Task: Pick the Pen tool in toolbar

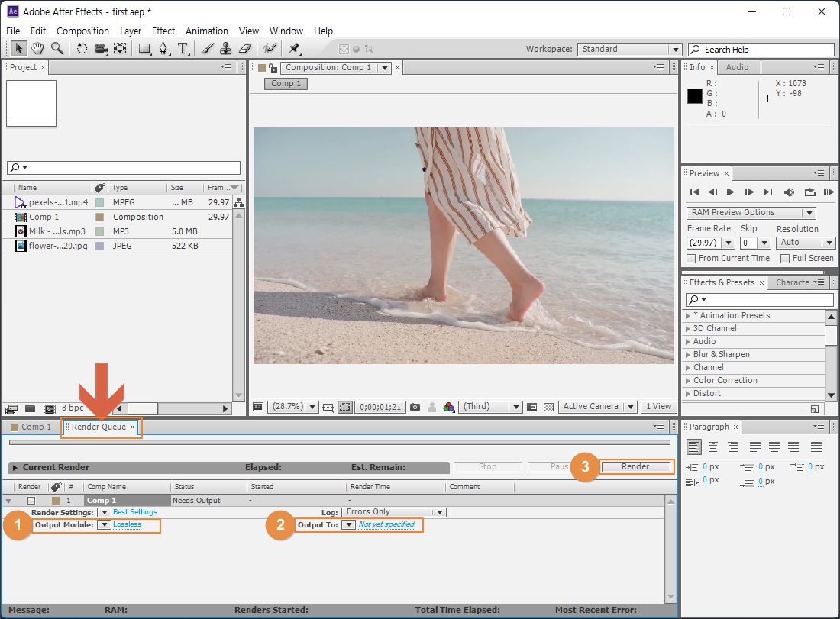Action: (163, 49)
